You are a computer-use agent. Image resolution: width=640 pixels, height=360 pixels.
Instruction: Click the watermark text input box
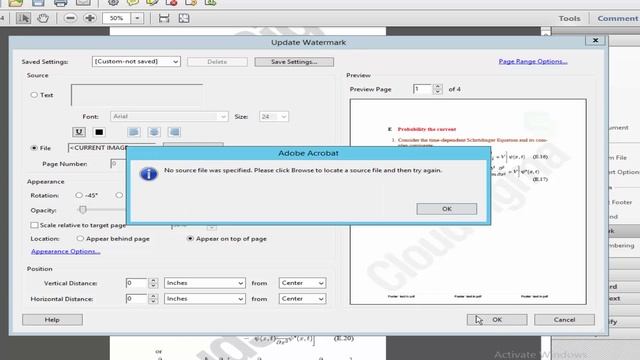coord(137,95)
